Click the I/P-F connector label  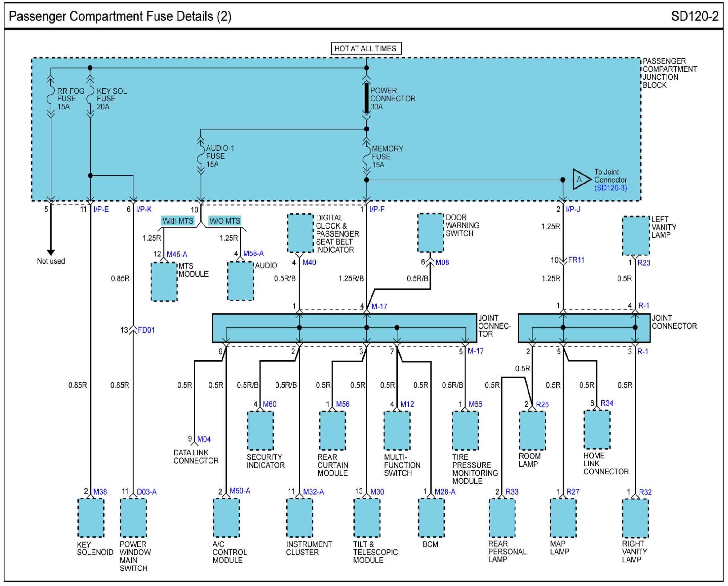(377, 209)
